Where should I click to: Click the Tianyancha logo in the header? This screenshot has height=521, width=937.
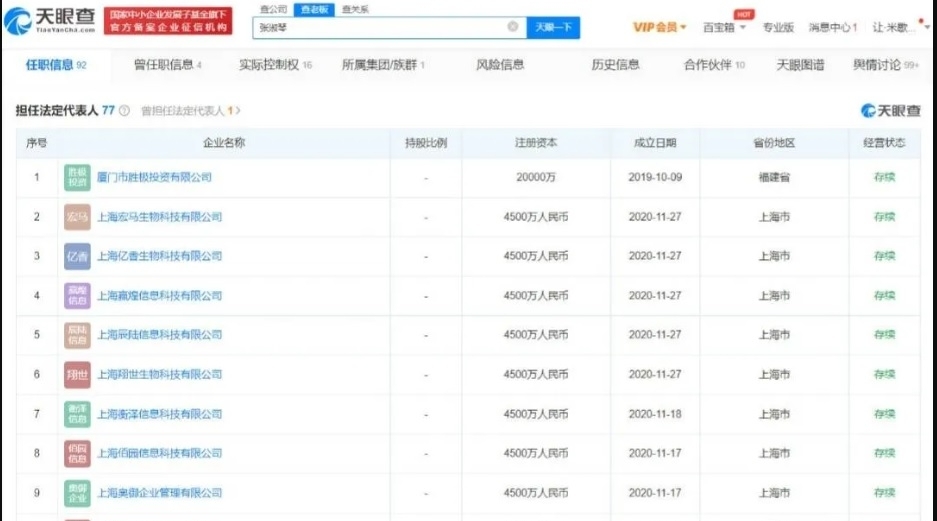50,20
